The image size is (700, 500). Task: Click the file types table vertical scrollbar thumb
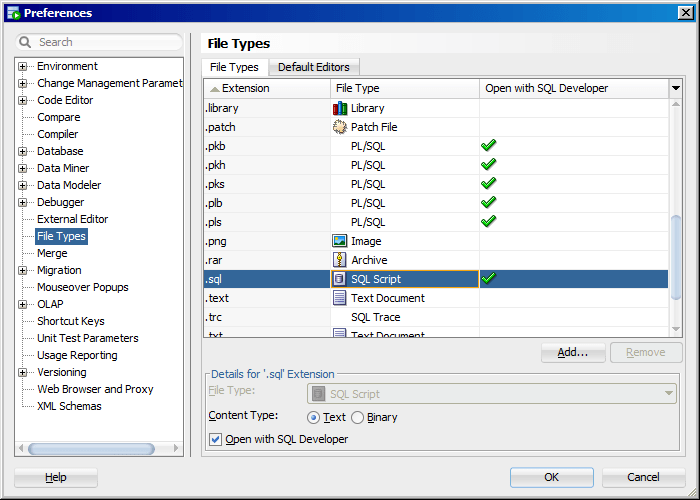[676, 258]
